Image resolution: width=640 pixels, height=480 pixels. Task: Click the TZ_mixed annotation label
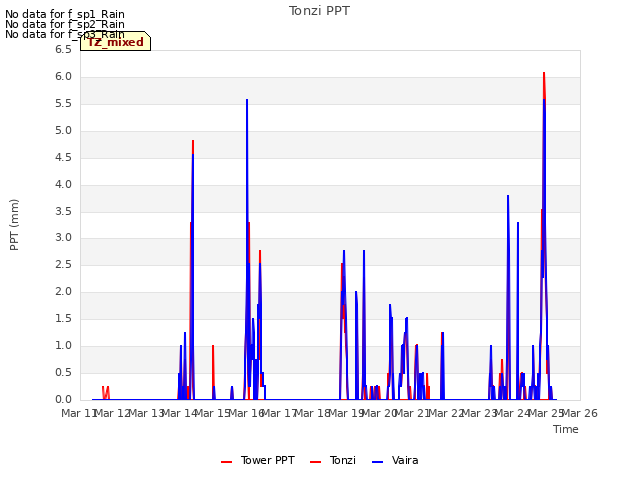pos(116,42)
